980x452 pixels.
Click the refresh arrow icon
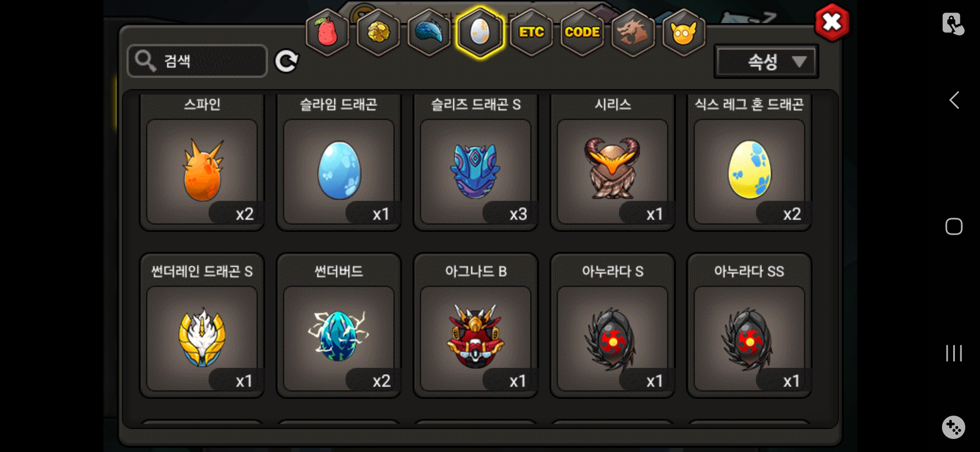(x=286, y=61)
